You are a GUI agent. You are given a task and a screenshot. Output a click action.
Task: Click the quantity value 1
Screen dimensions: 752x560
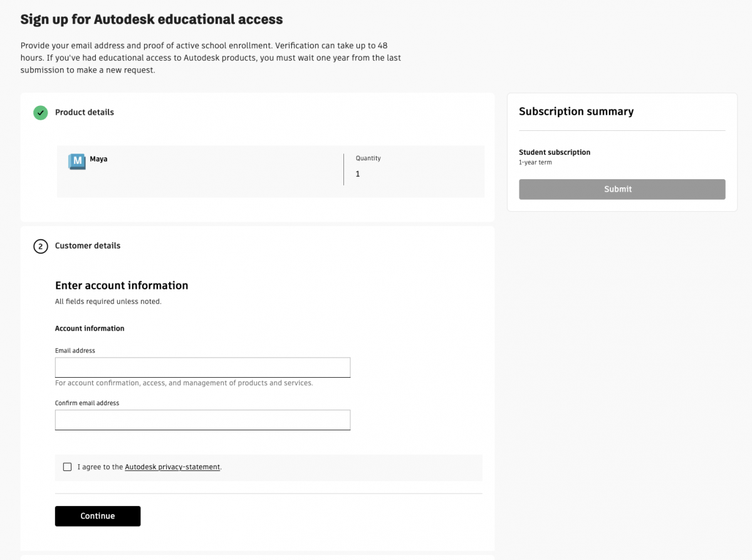358,174
